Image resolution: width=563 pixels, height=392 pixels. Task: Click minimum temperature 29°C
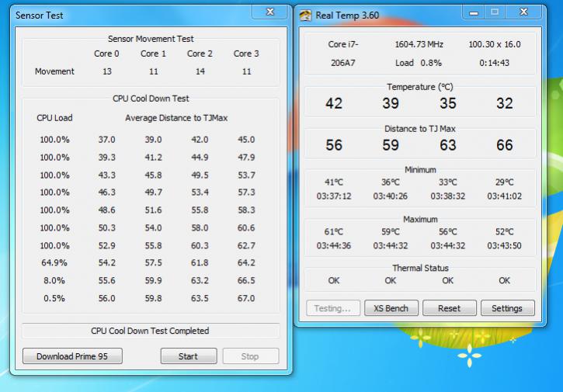[505, 182]
